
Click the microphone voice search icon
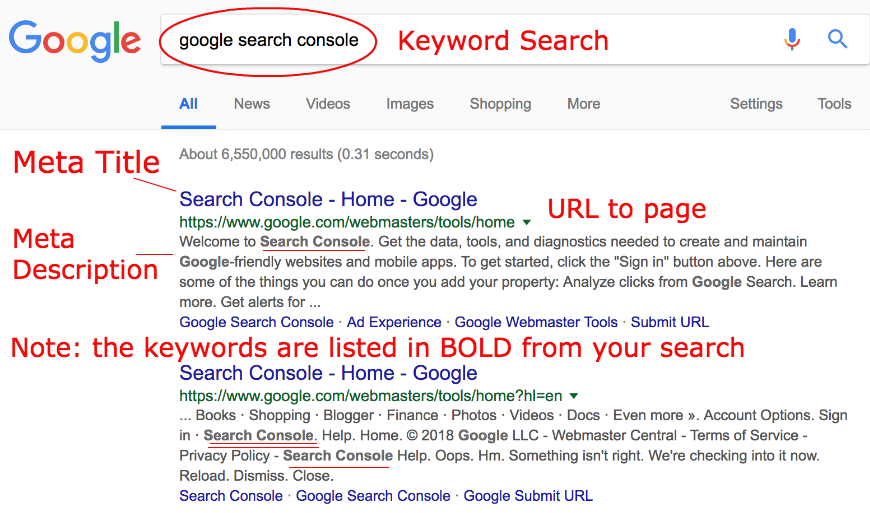click(x=792, y=40)
